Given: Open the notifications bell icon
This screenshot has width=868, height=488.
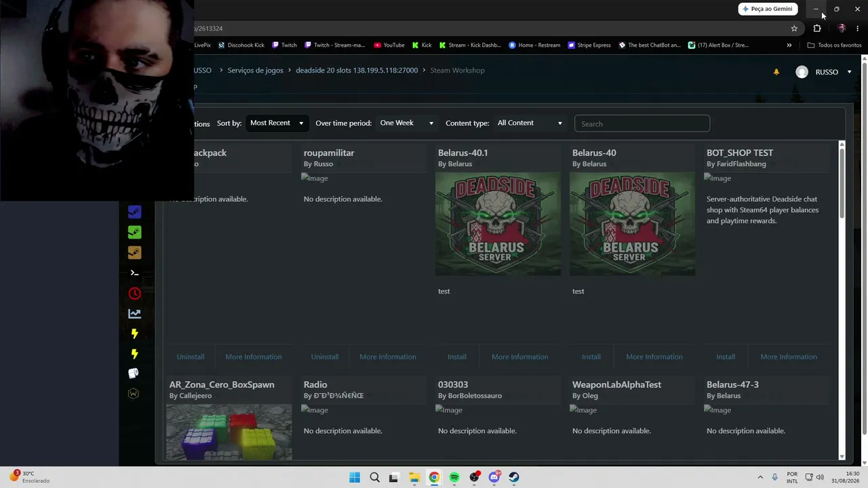Looking at the screenshot, I should coord(776,72).
